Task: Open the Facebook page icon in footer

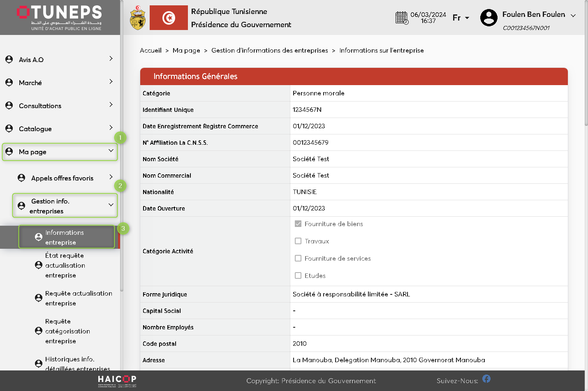Action: click(486, 379)
